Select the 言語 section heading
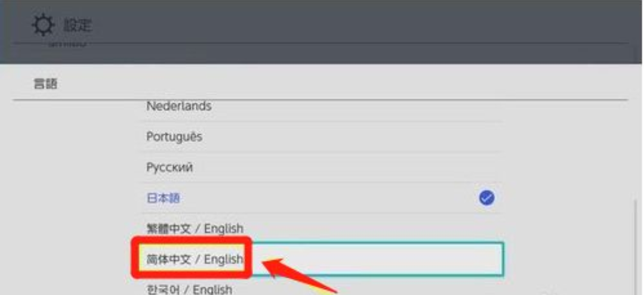The height and width of the screenshot is (295, 644). click(x=45, y=84)
